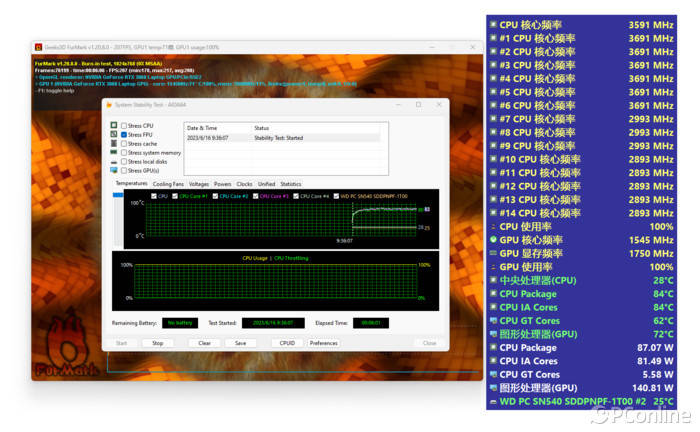Toggle the CPU Core #4 graph checkbox
The image size is (700, 432).
click(x=296, y=196)
